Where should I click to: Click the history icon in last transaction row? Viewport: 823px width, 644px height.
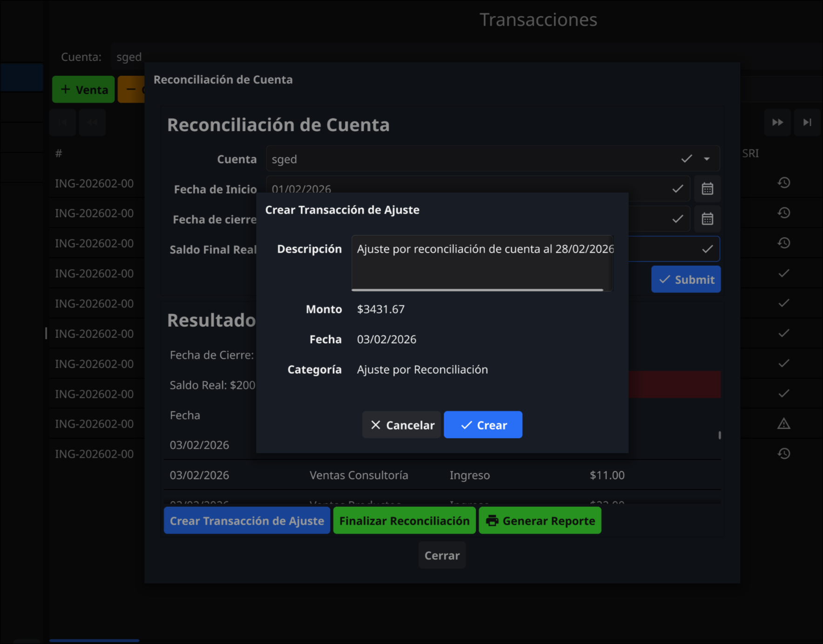pyautogui.click(x=784, y=454)
